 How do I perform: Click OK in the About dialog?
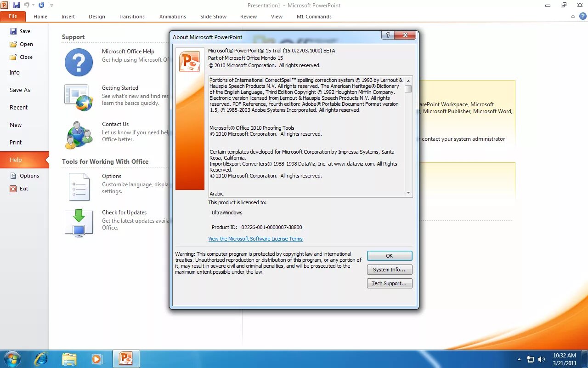[x=390, y=256]
